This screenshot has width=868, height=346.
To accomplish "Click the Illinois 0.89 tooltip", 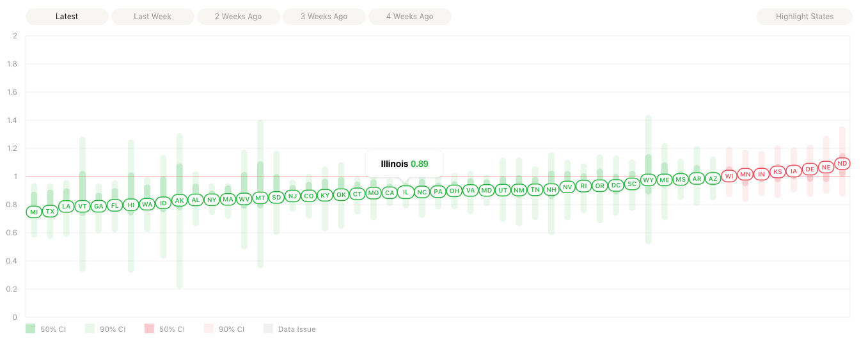I will click(404, 164).
